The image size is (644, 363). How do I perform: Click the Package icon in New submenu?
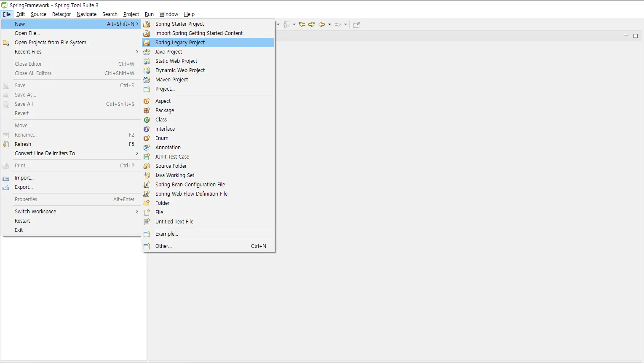[x=147, y=110]
